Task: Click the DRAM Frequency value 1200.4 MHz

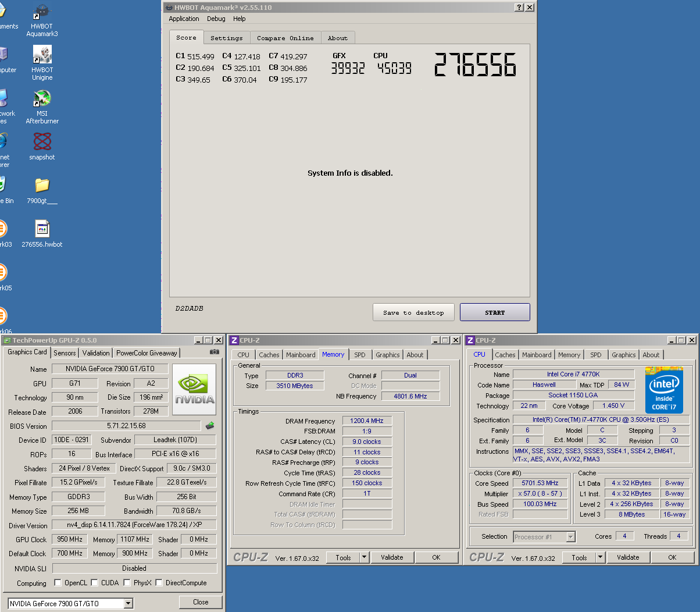Action: pos(367,421)
